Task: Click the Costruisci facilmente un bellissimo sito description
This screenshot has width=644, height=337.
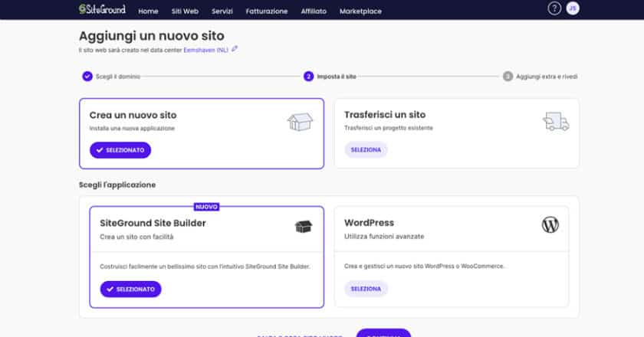Action: click(205, 267)
